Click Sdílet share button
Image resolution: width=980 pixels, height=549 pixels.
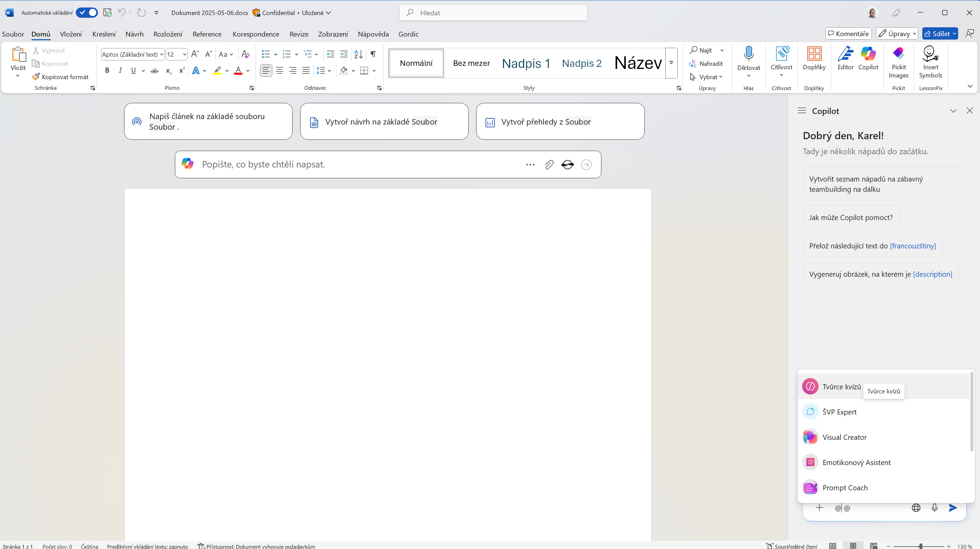pyautogui.click(x=940, y=33)
